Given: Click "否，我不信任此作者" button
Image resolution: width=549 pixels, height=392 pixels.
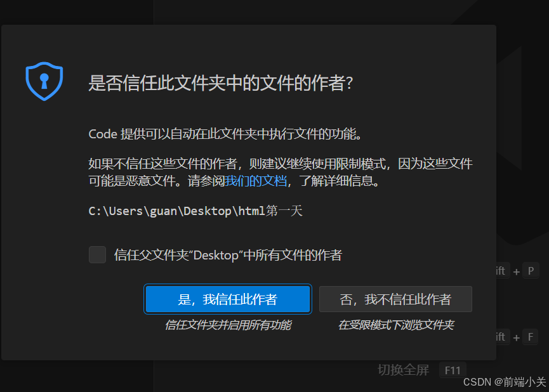Looking at the screenshot, I should coord(395,299).
